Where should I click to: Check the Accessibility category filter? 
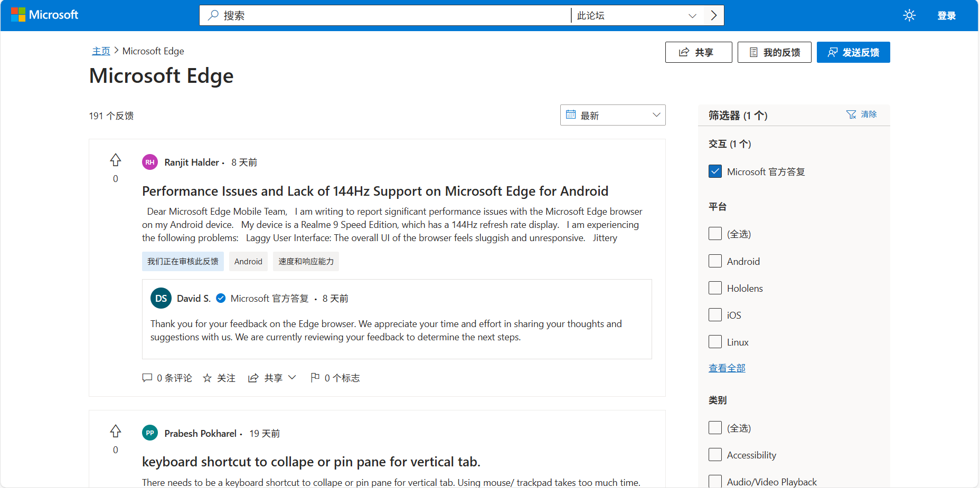715,455
